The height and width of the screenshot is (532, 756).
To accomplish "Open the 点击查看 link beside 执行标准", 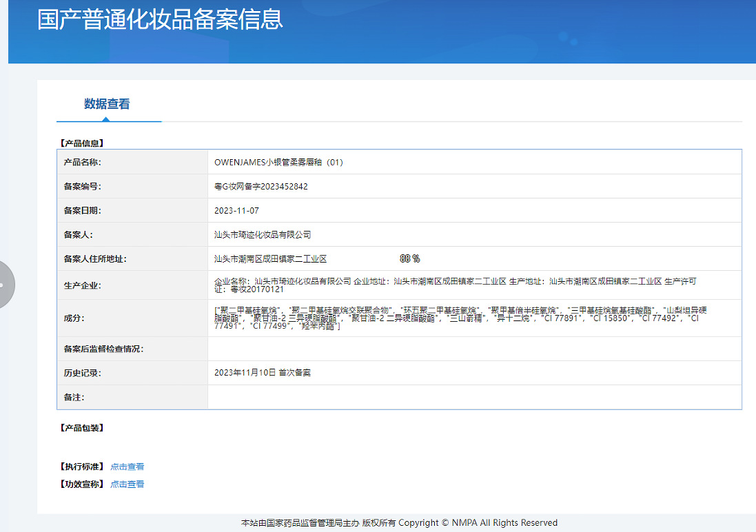I will pyautogui.click(x=127, y=467).
